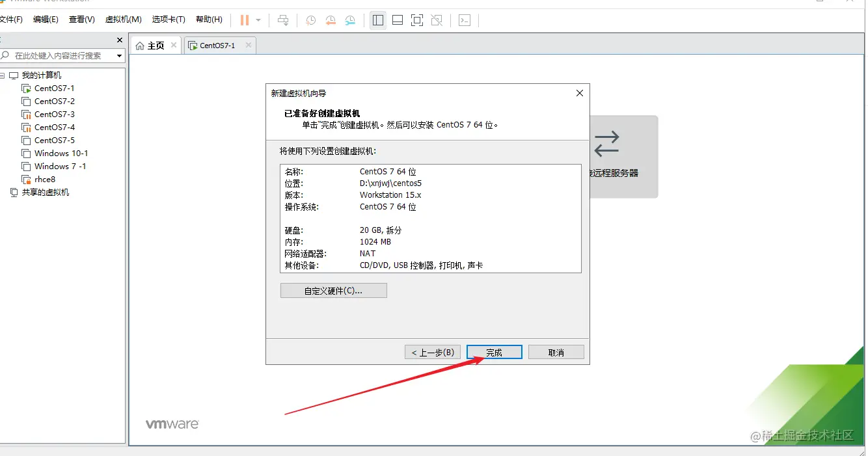Click the connect to remote server tile

click(623, 157)
